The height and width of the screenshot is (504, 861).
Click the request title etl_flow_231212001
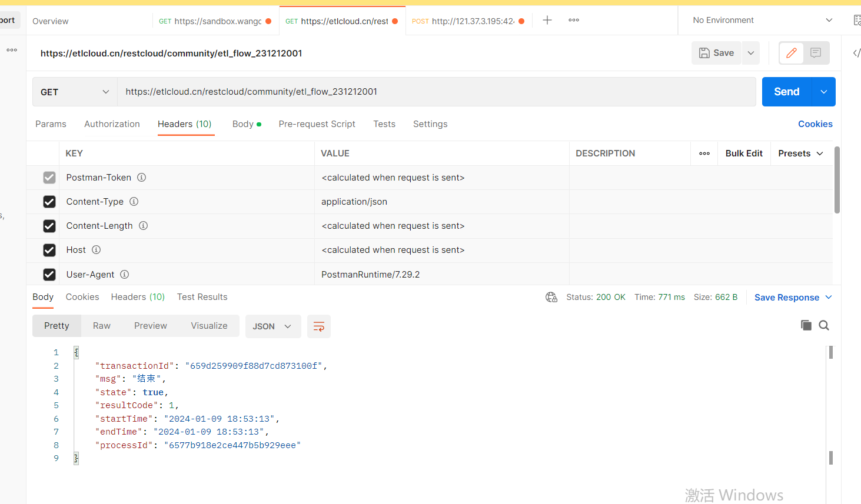click(171, 53)
